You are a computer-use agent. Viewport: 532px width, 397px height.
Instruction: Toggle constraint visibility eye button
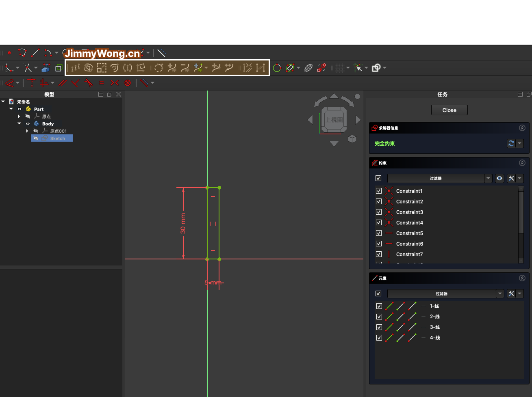click(x=499, y=178)
